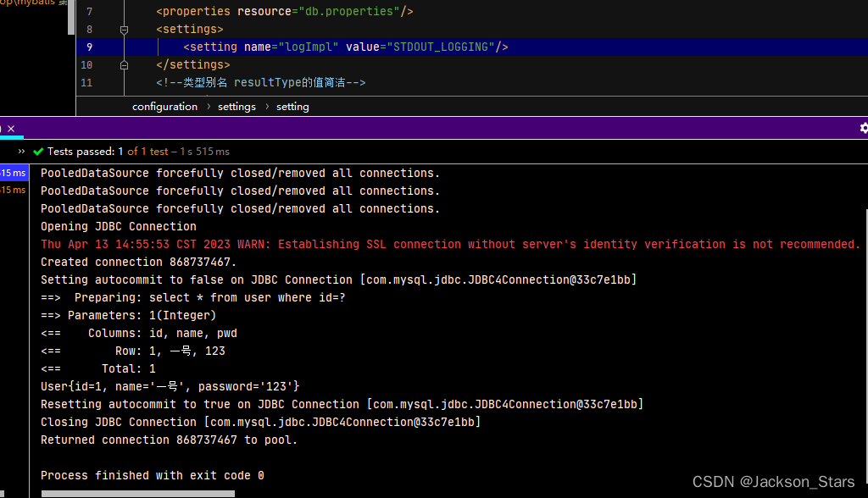868x498 pixels.
Task: Click the close X icon on the Run tab
Action: pos(9,128)
